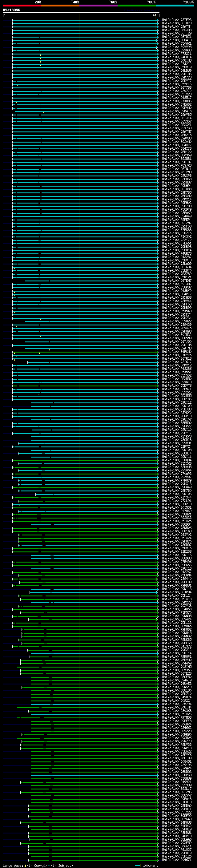Click hit UniRef100_Q2PYZ4
The height and width of the screenshot is (868, 197).
[177, 447]
